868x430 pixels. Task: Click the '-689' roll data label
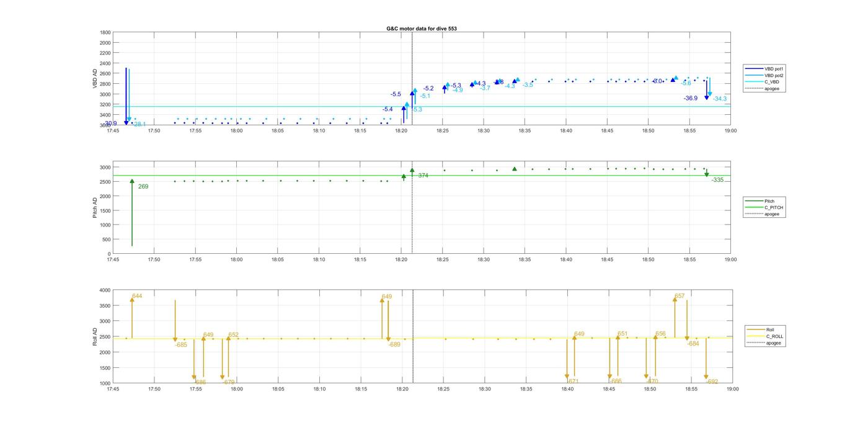(394, 344)
